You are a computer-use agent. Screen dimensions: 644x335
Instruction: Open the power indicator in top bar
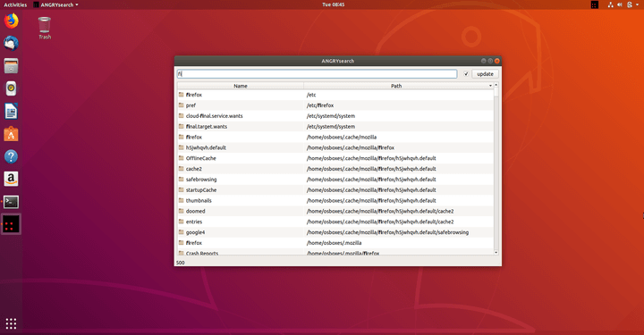(630, 5)
